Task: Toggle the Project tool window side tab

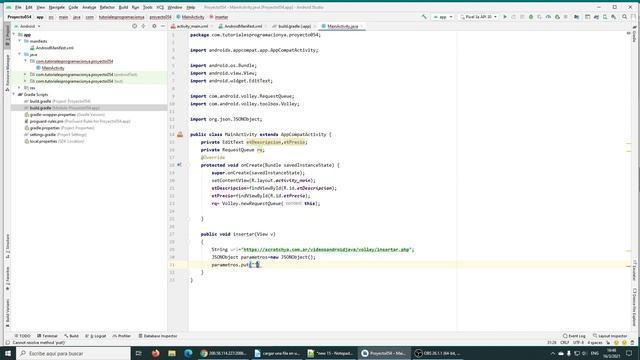Action: (x=7, y=36)
